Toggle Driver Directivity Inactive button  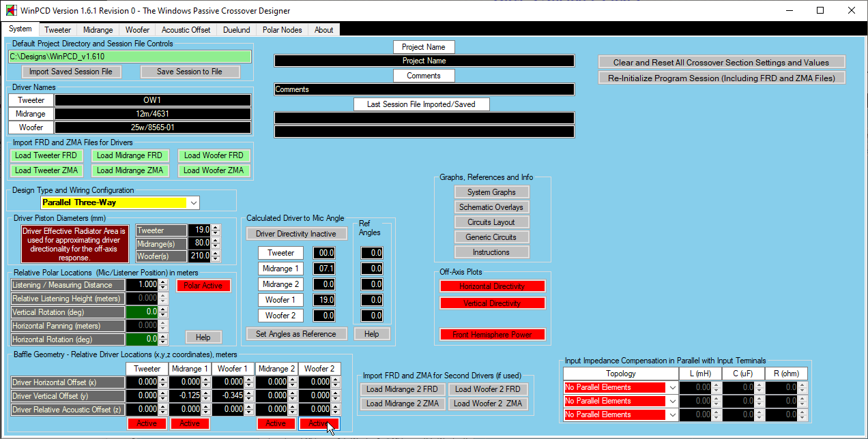[295, 234]
